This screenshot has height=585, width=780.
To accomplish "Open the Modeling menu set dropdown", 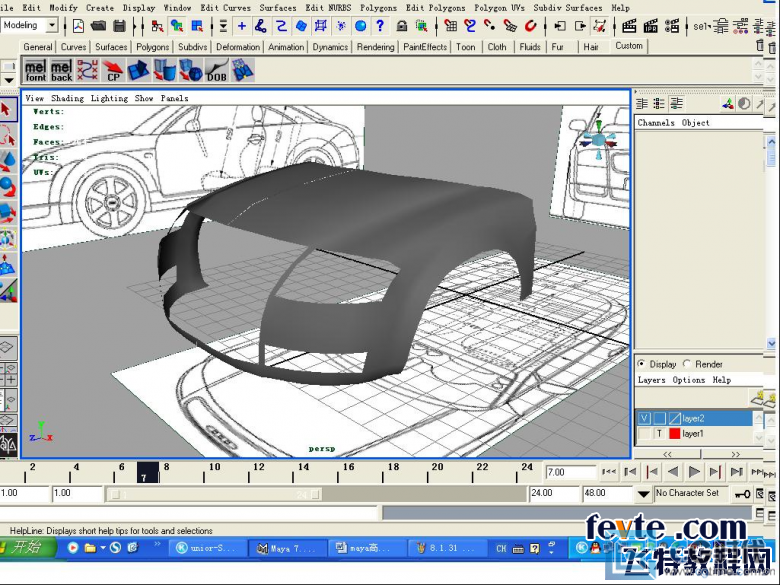I will (52, 25).
